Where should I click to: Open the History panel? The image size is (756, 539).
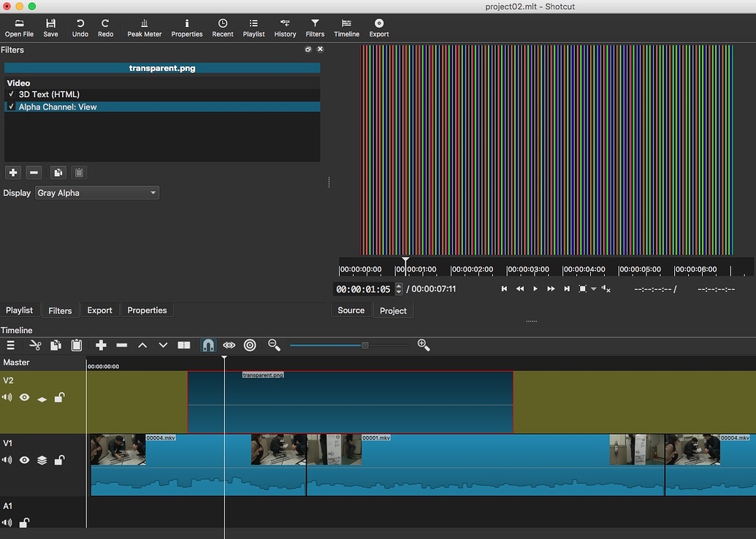coord(285,28)
